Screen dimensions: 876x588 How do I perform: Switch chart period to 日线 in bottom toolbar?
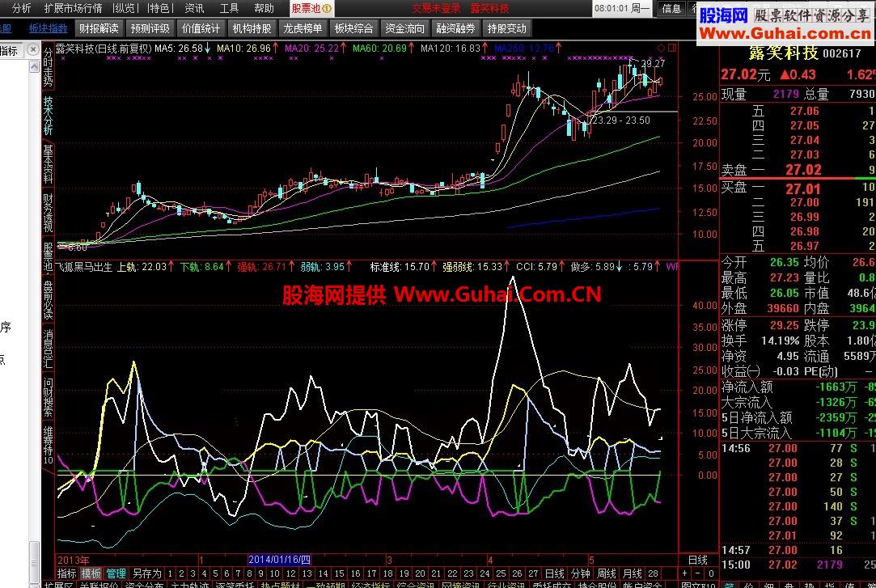pos(554,573)
